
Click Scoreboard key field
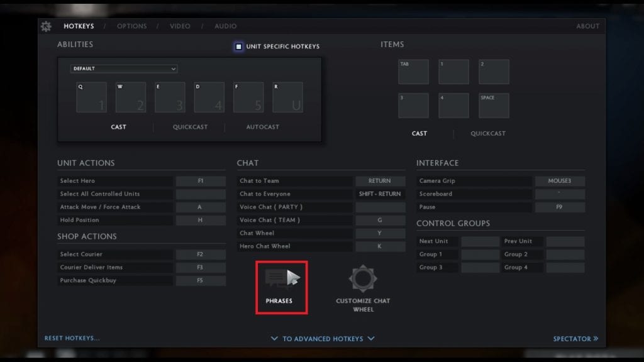(560, 194)
